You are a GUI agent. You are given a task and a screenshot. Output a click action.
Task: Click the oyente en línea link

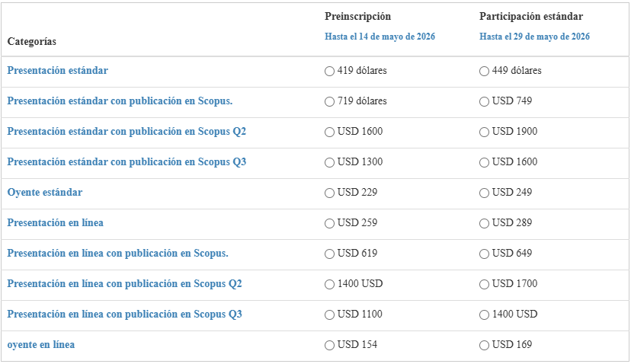pyautogui.click(x=41, y=345)
